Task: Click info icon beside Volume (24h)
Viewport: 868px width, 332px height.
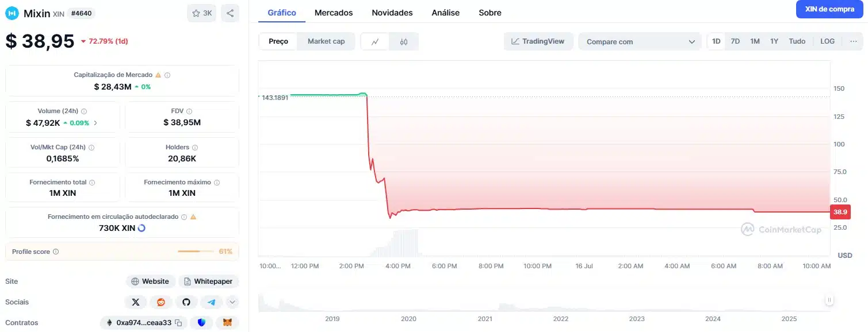Action: tap(84, 111)
